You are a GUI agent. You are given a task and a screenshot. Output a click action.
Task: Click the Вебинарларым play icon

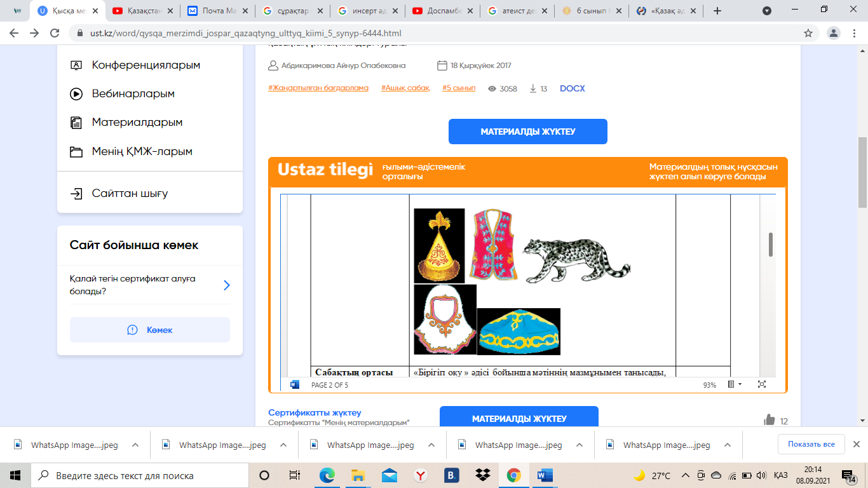[x=76, y=93]
